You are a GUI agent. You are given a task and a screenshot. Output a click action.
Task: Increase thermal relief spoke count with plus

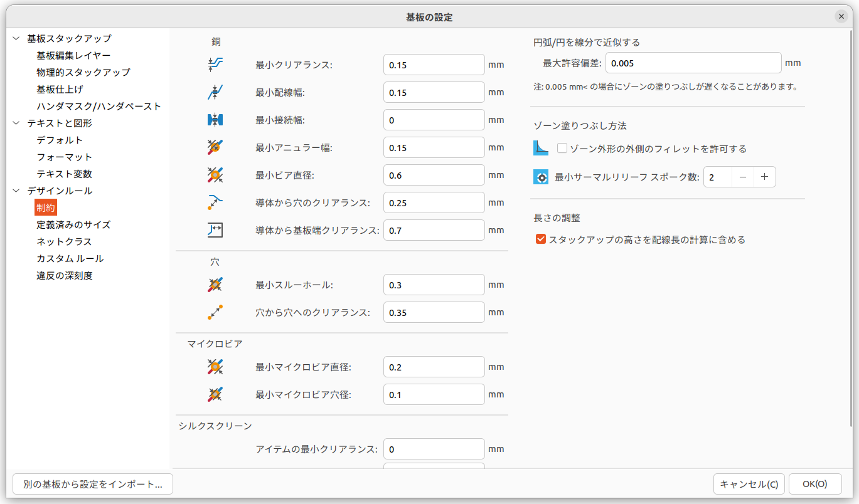tap(765, 177)
